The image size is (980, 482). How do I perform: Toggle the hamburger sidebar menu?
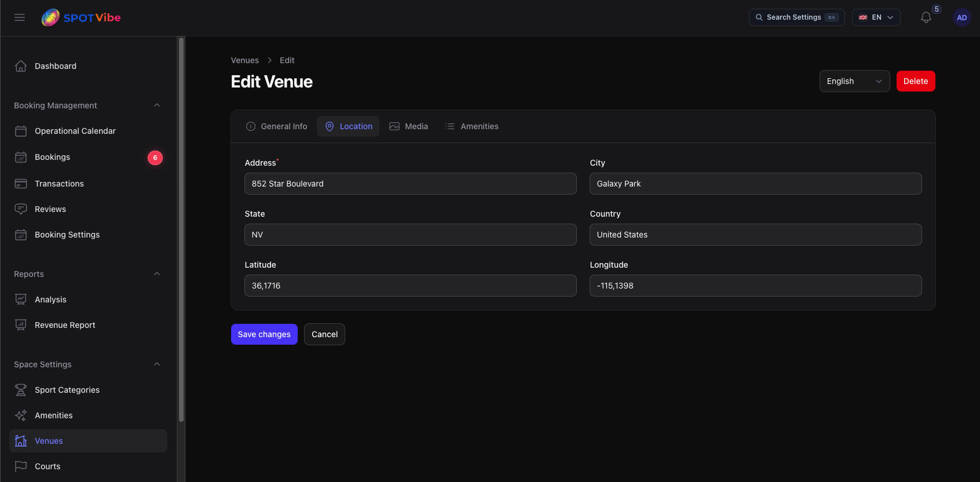[20, 17]
